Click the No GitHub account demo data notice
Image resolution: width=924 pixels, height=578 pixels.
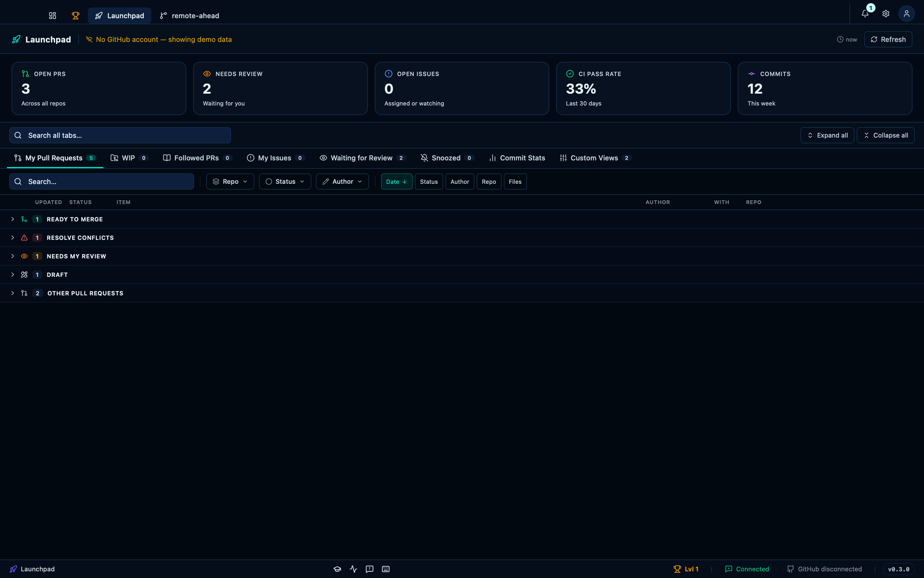(x=159, y=39)
